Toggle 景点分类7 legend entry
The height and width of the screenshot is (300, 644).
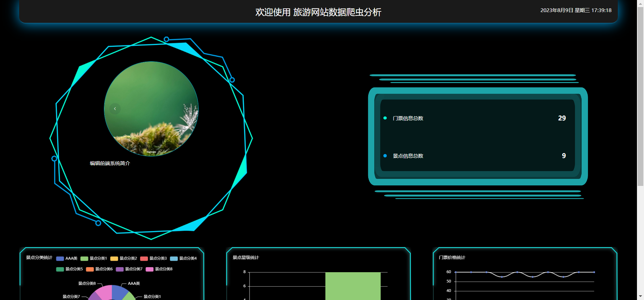(x=129, y=269)
